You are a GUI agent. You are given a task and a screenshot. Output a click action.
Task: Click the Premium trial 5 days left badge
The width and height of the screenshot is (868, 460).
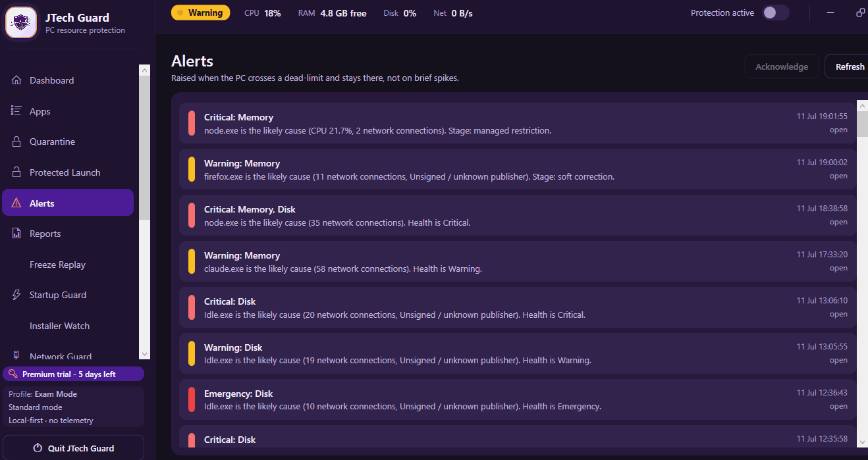point(73,374)
